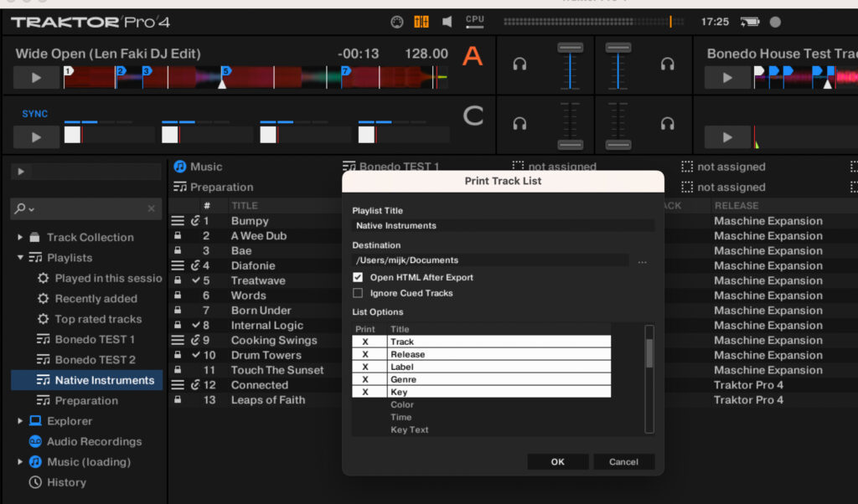Expand the Explorer tree arrow

[20, 421]
